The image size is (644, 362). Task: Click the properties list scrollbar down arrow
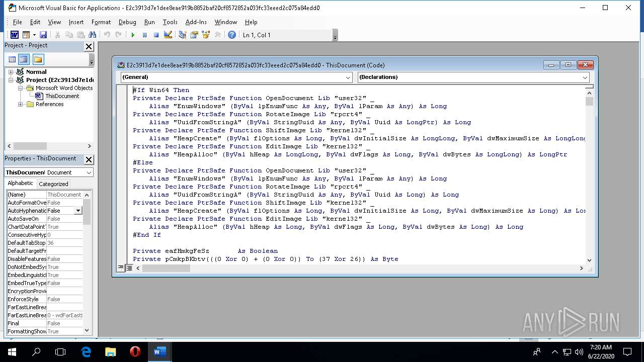coord(87,330)
